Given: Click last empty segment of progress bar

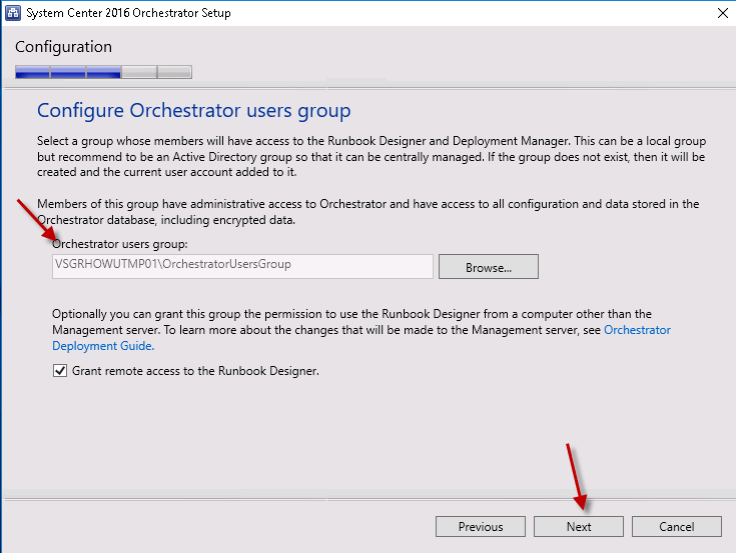Looking at the screenshot, I should (174, 72).
